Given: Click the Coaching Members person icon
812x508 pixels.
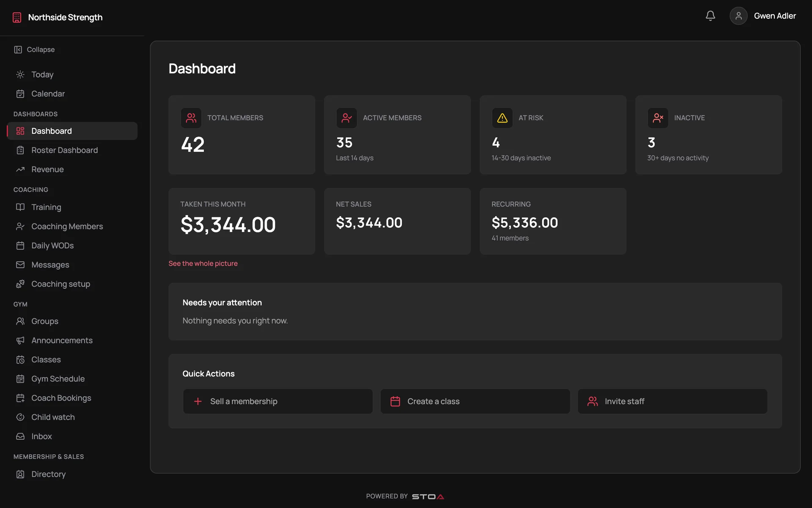Looking at the screenshot, I should [20, 226].
